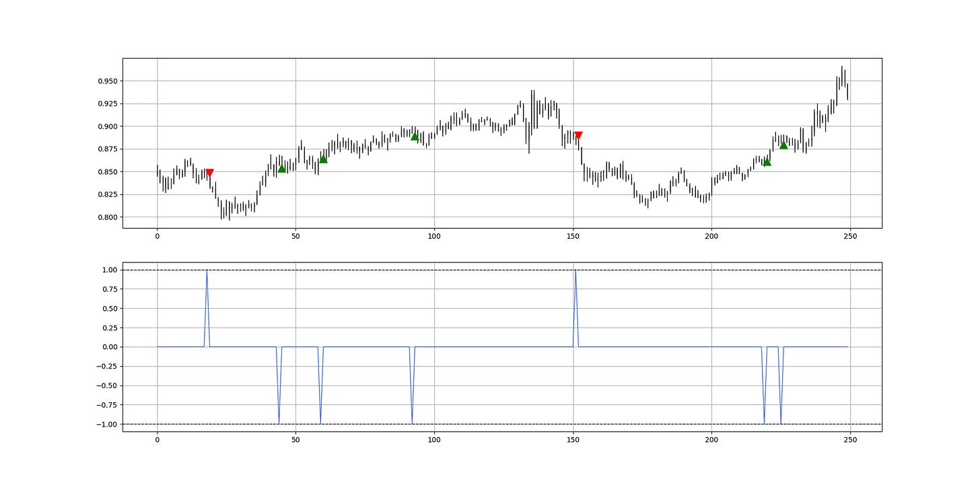Screen dimensions: 980x485
Task: Click the 100 tick label under signal chart
Action: 434,440
